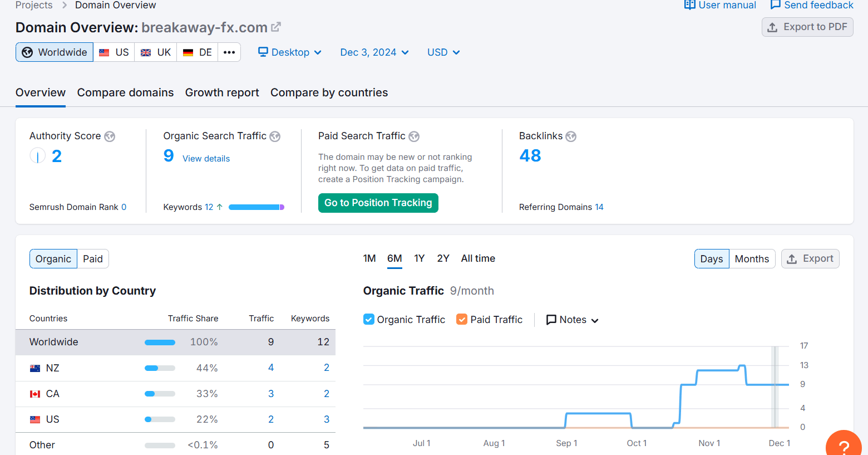Viewport: 868px width, 455px height.
Task: Select the 6M time range tab
Action: coord(394,258)
